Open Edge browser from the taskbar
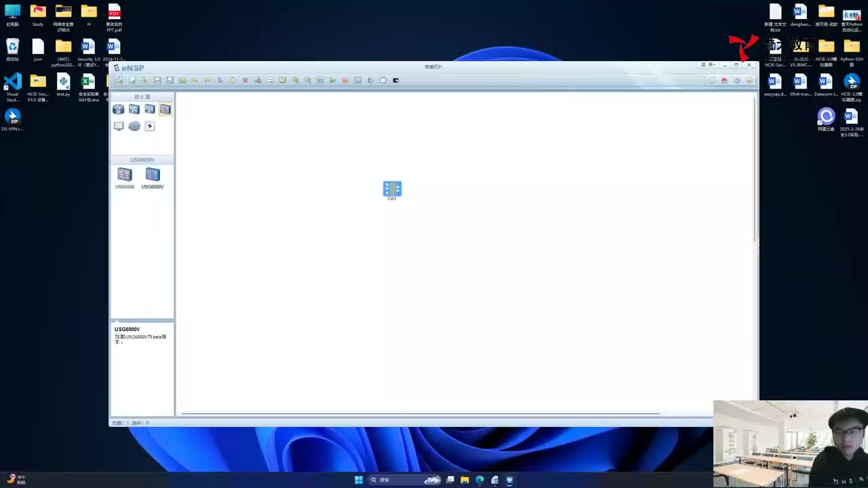The width and height of the screenshot is (868, 488). pos(479,480)
